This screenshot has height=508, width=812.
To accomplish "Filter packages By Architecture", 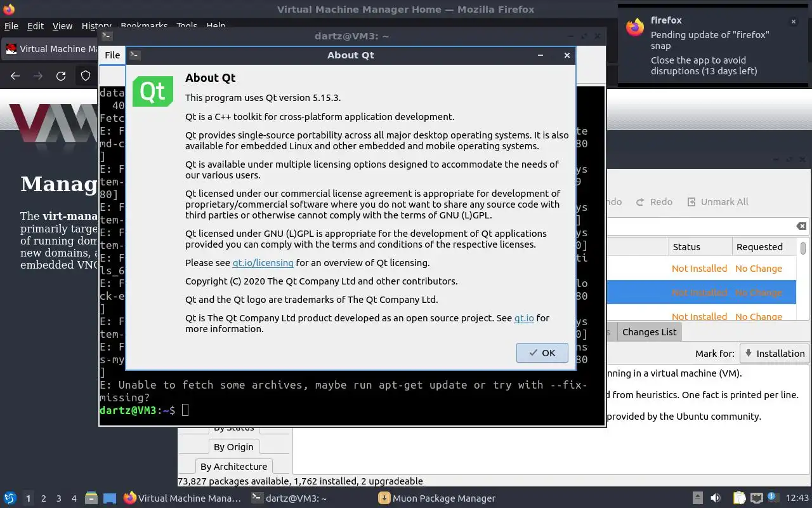I will 233,467.
